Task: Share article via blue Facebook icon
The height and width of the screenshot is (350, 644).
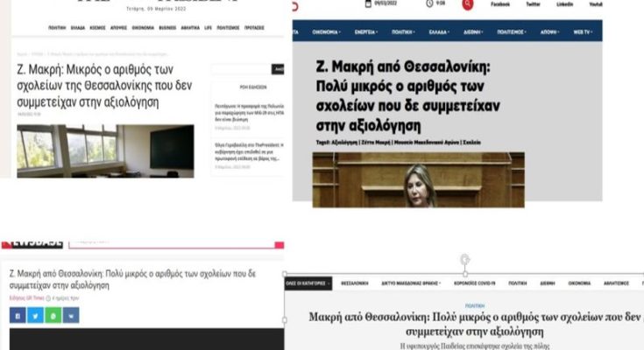Action: point(18,316)
